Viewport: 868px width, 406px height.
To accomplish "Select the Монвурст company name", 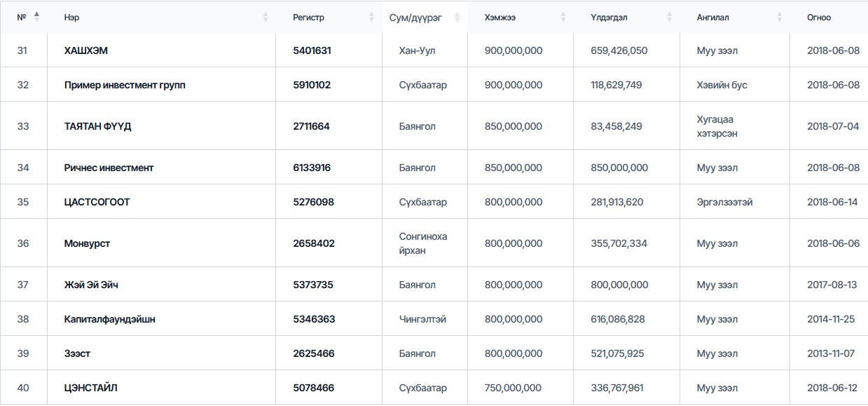I will [87, 243].
